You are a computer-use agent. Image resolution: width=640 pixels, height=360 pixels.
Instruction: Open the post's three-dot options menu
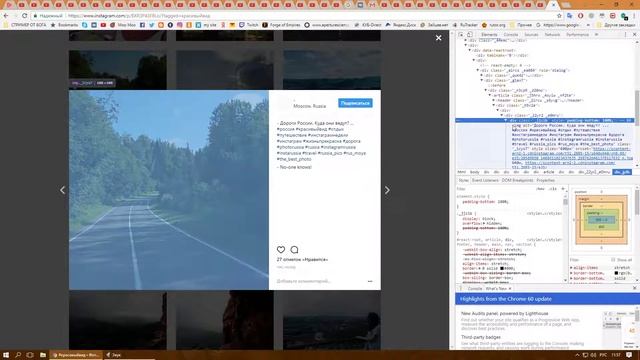370,281
